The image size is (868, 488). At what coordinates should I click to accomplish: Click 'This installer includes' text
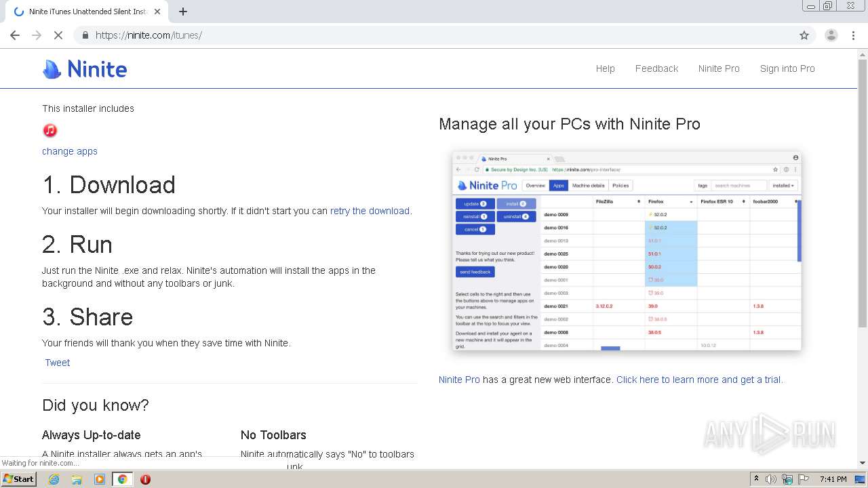(x=88, y=108)
